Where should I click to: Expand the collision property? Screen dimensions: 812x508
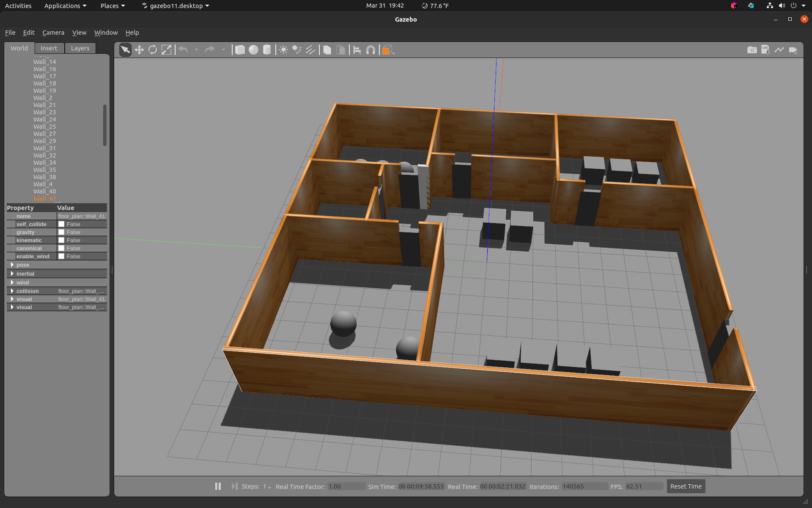pyautogui.click(x=12, y=291)
